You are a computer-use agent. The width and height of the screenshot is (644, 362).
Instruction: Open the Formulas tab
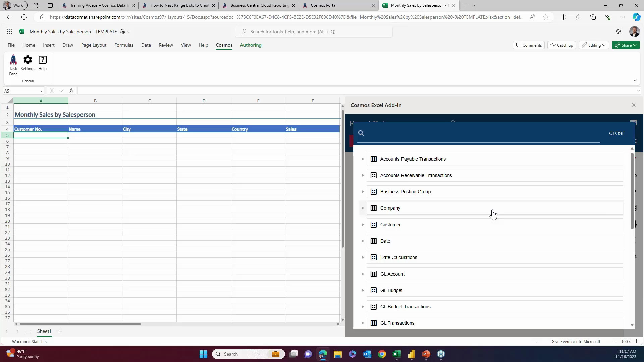pyautogui.click(x=124, y=45)
